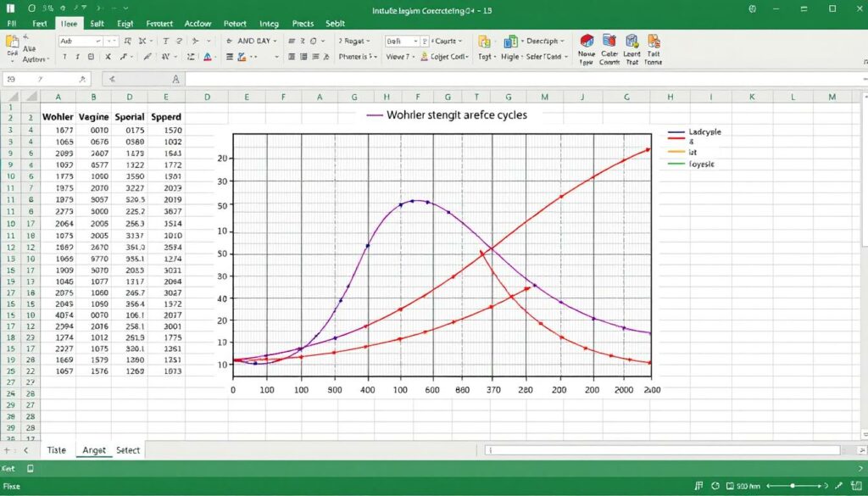
Task: Click the green foyesle legend entry
Action: point(692,164)
